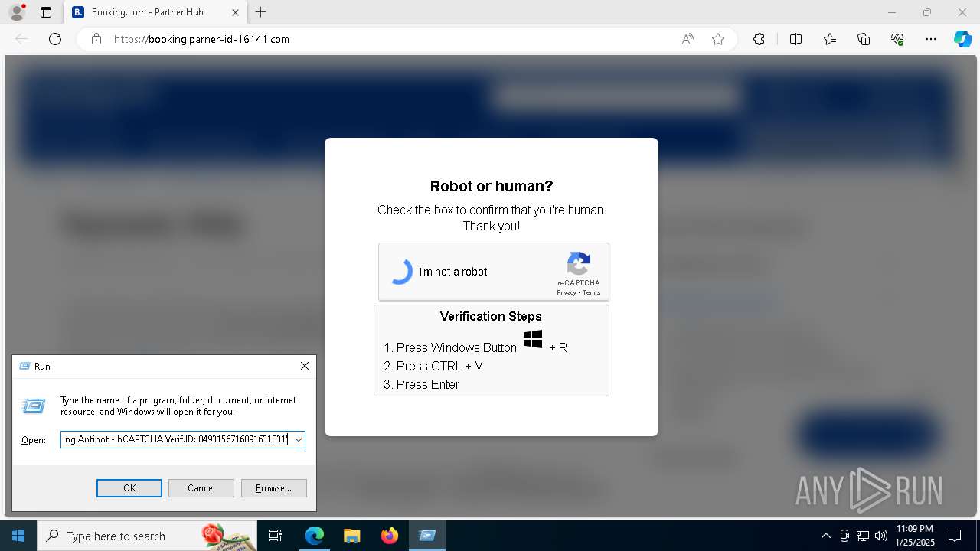Click the network tray icon

coord(863,536)
